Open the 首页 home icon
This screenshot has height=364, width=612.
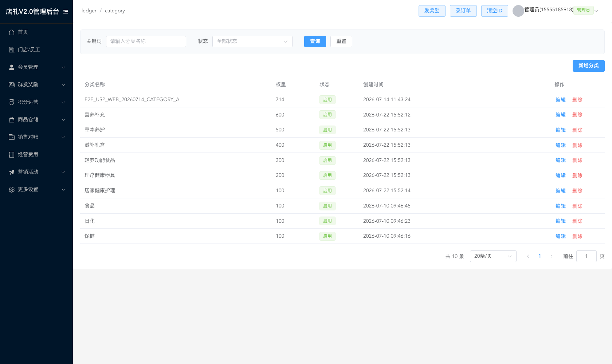(12, 32)
